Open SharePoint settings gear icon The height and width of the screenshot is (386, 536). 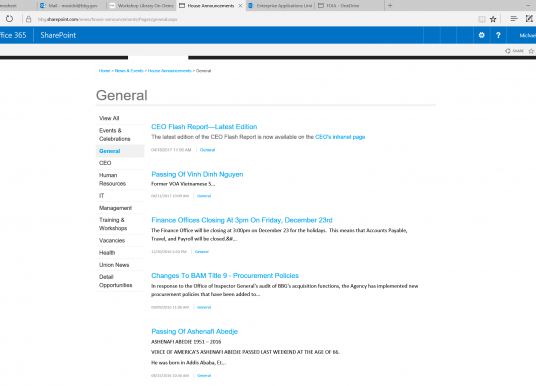point(481,35)
